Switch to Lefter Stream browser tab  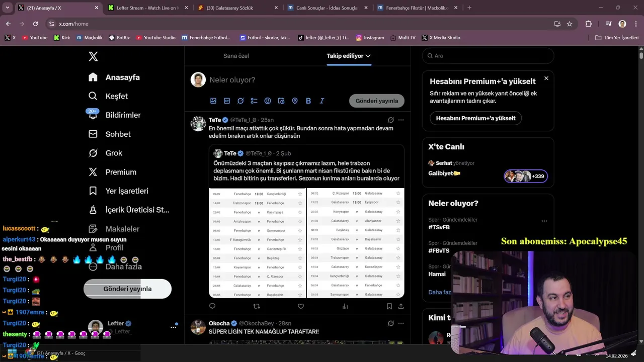[147, 8]
